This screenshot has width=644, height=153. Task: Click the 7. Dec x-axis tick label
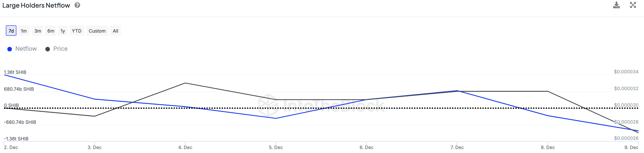457,147
